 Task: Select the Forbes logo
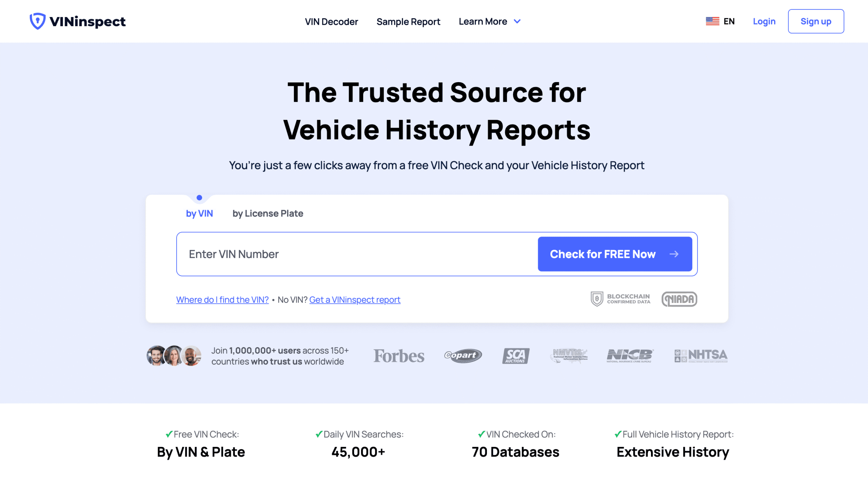pos(399,356)
